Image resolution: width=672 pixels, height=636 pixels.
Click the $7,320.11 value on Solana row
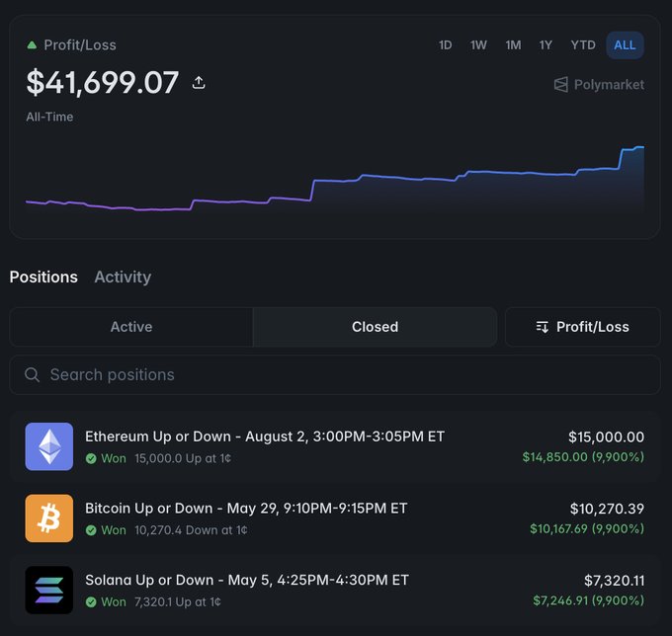pyautogui.click(x=614, y=581)
